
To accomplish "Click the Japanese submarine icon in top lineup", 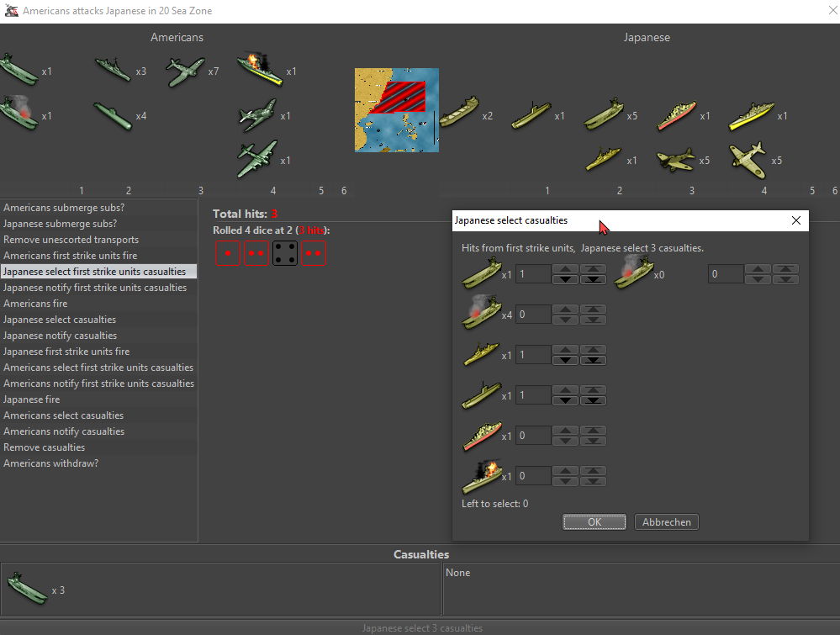I will pyautogui.click(x=531, y=114).
